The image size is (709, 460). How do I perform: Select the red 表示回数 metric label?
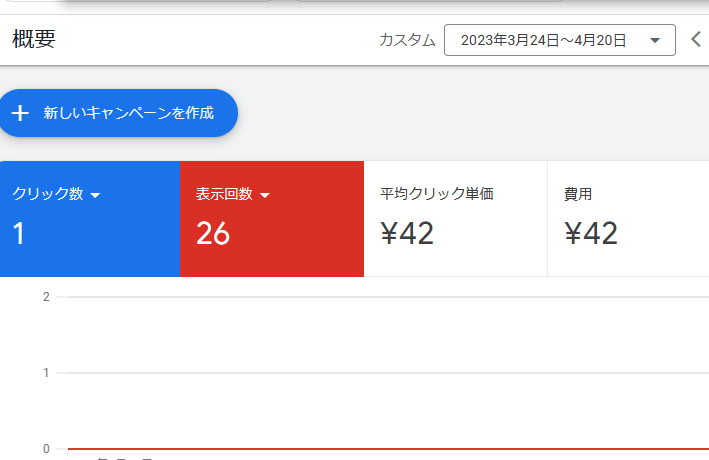click(x=224, y=194)
